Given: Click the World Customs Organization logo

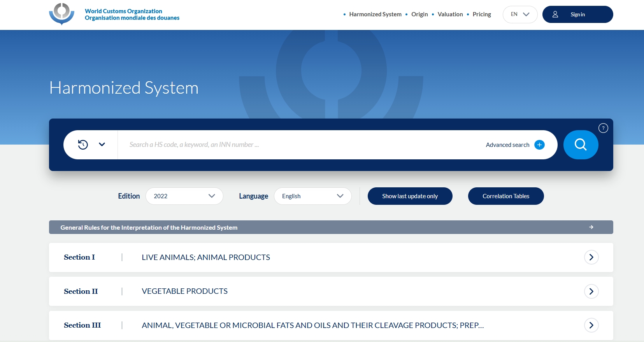Looking at the screenshot, I should [61, 14].
